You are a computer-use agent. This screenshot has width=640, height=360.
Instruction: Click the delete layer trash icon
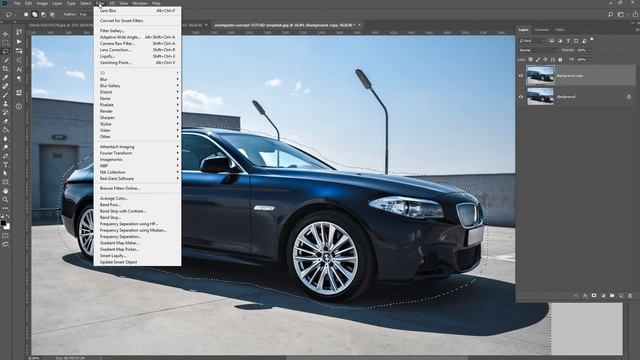630,296
